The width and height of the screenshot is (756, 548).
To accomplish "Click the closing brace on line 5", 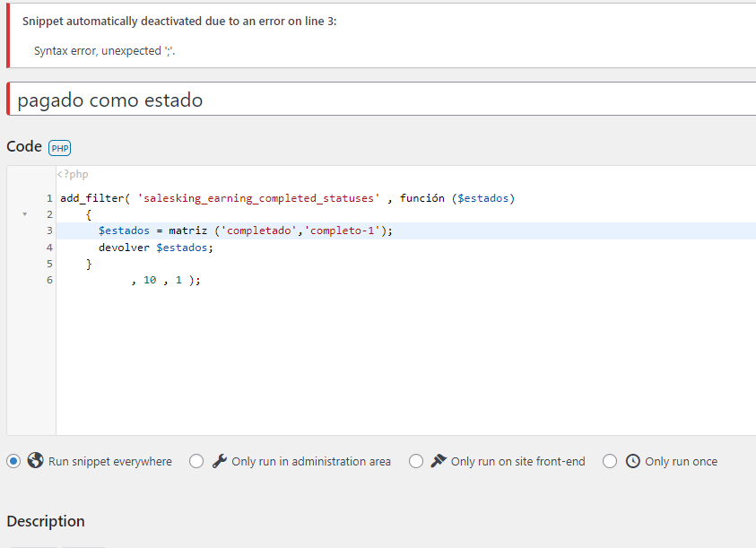I will (x=89, y=264).
